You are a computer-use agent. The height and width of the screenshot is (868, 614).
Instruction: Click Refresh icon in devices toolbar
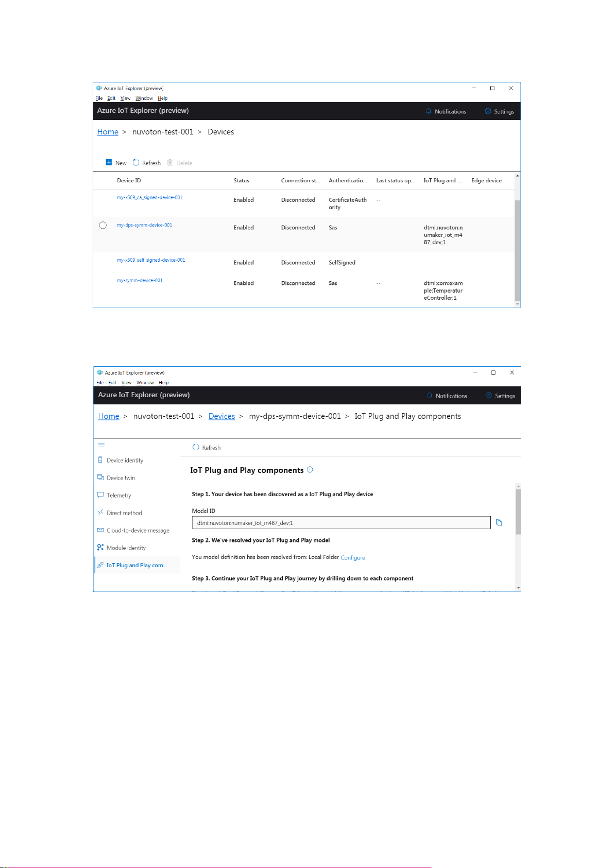point(136,162)
